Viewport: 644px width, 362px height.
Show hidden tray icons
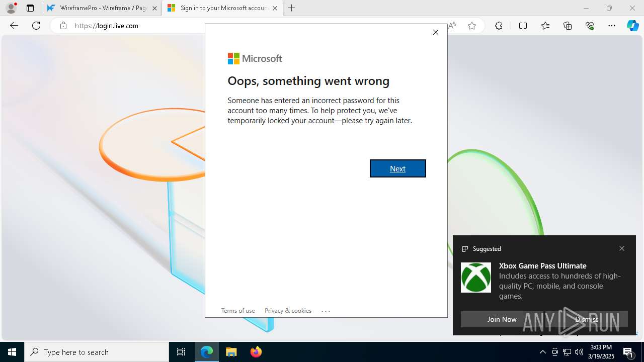tap(542, 352)
